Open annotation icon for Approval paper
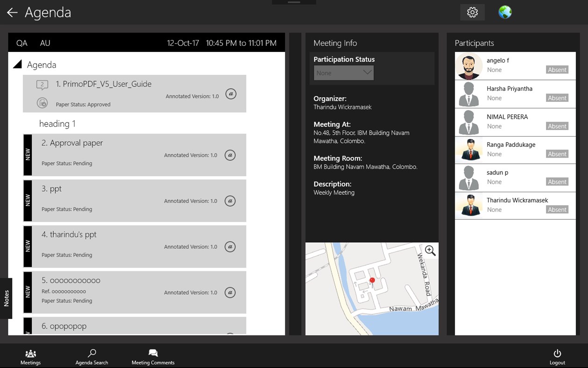This screenshot has height=368, width=588. pos(230,155)
